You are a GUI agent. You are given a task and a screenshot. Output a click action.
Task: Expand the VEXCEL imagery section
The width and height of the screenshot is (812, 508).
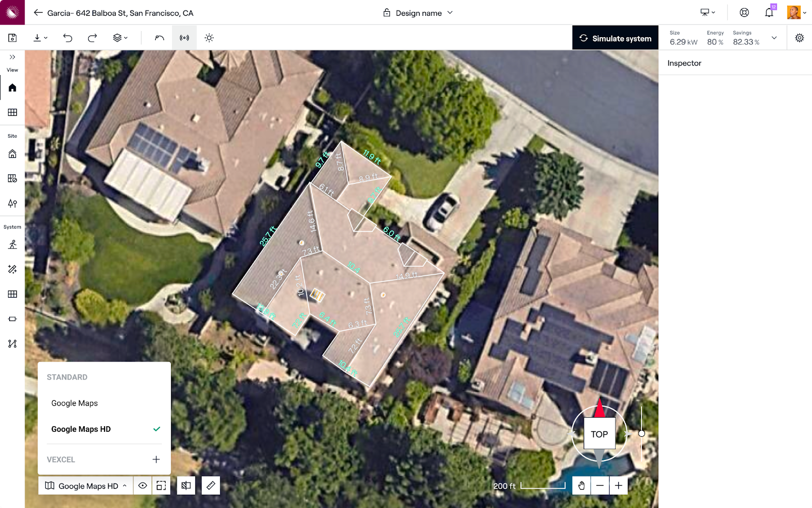pyautogui.click(x=156, y=459)
